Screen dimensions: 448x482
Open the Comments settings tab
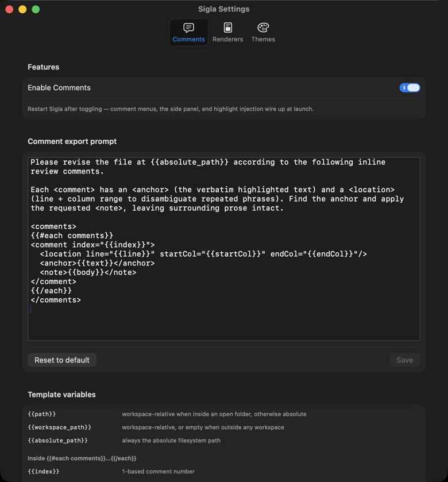click(188, 32)
